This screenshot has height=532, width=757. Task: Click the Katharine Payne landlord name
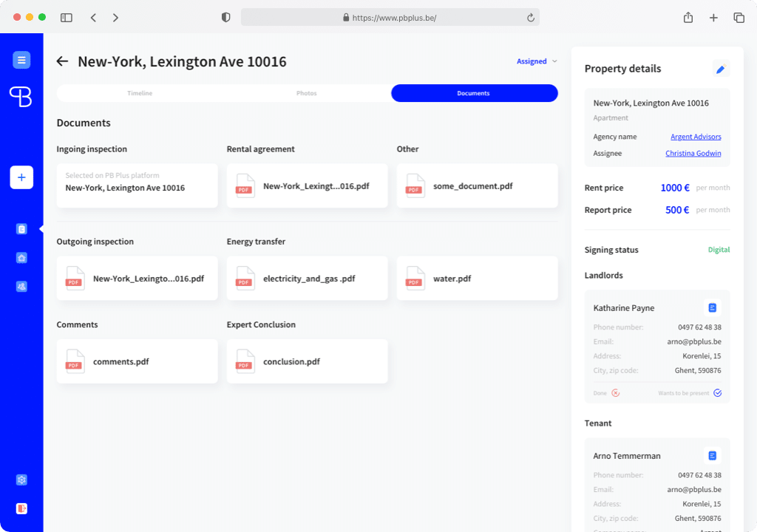tap(624, 308)
